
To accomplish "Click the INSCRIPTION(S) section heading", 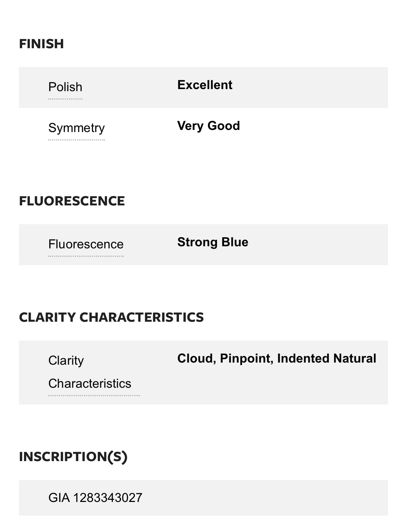I will [x=73, y=457].
